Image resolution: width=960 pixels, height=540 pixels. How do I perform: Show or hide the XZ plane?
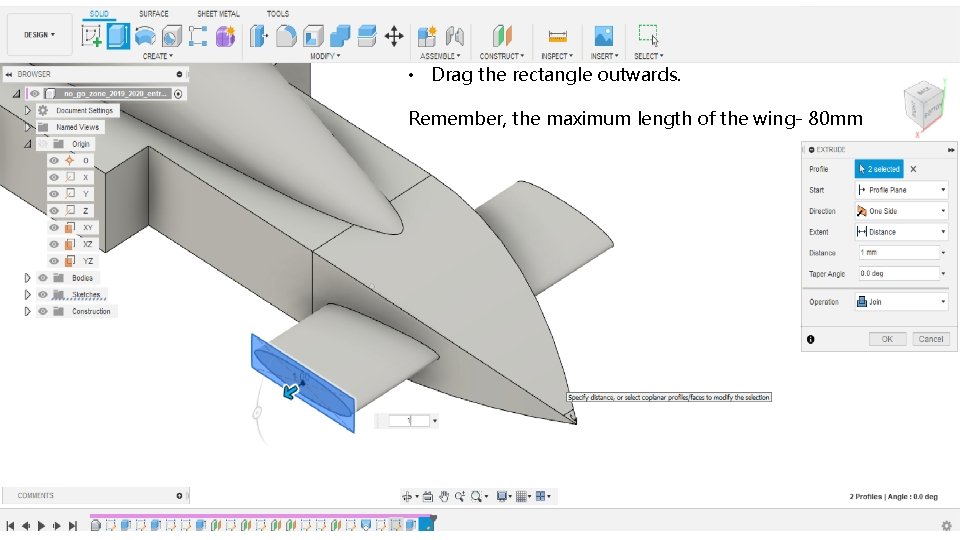(54, 244)
